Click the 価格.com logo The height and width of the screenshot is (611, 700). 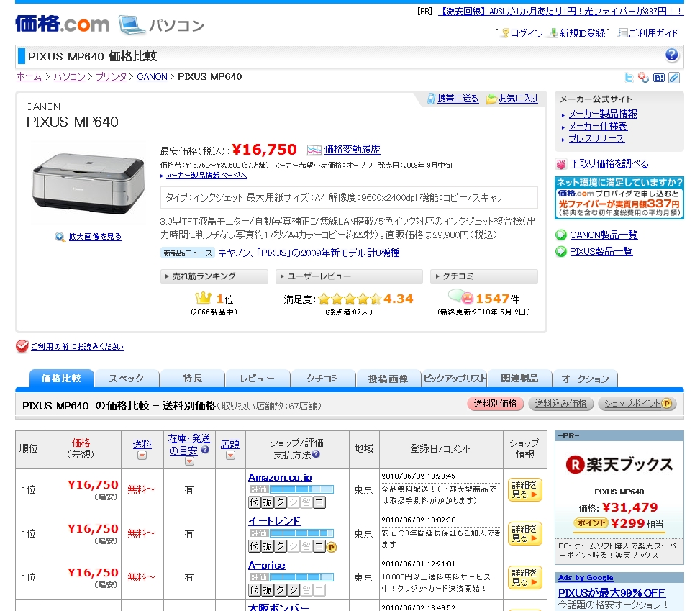62,23
